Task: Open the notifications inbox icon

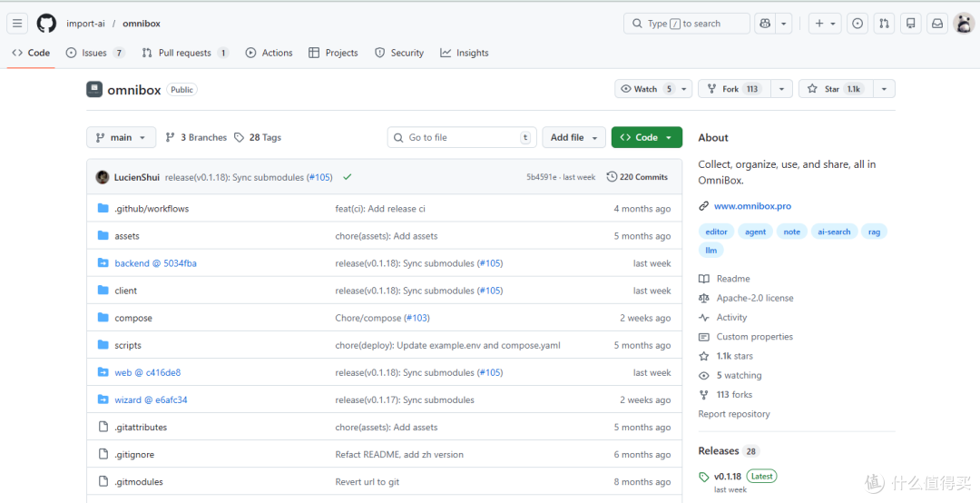Action: tap(937, 24)
